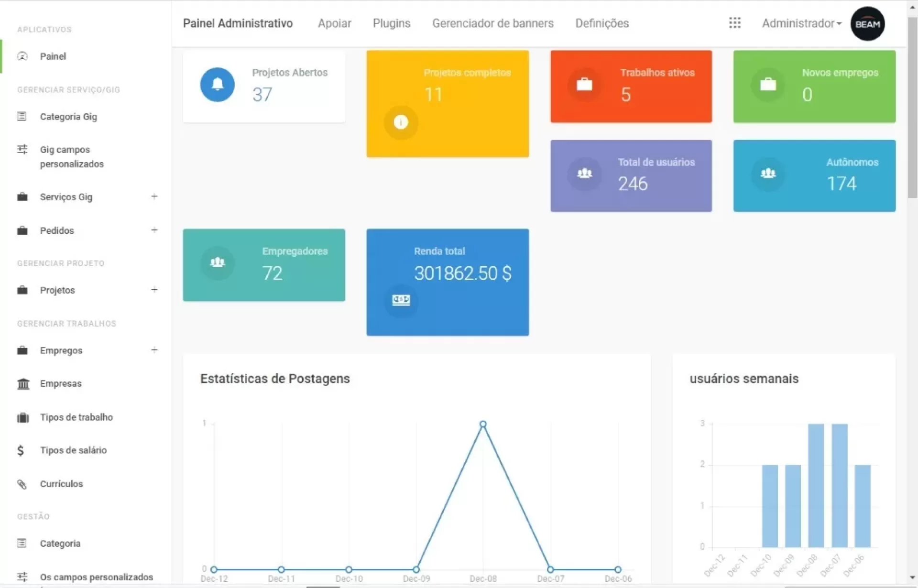Open the Administrador dropdown menu
This screenshot has width=918, height=588.
point(801,23)
